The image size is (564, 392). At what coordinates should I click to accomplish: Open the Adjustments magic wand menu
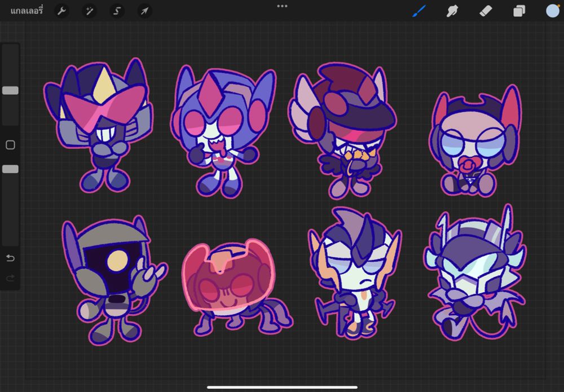(x=89, y=11)
